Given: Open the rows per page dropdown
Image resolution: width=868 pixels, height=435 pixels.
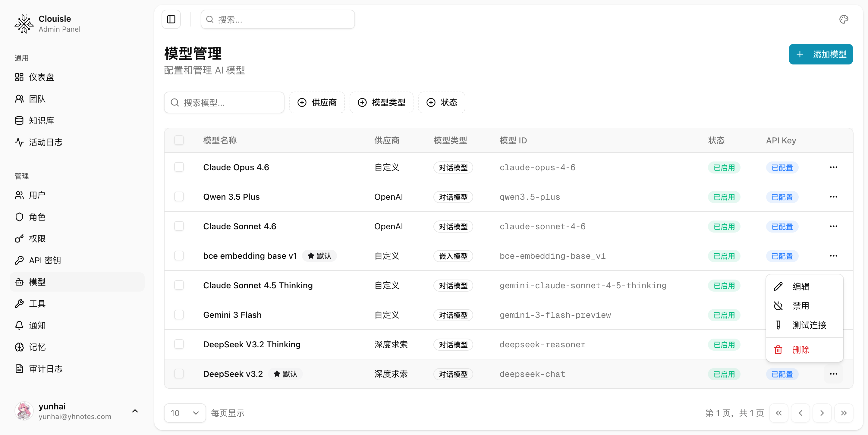Looking at the screenshot, I should pyautogui.click(x=185, y=413).
